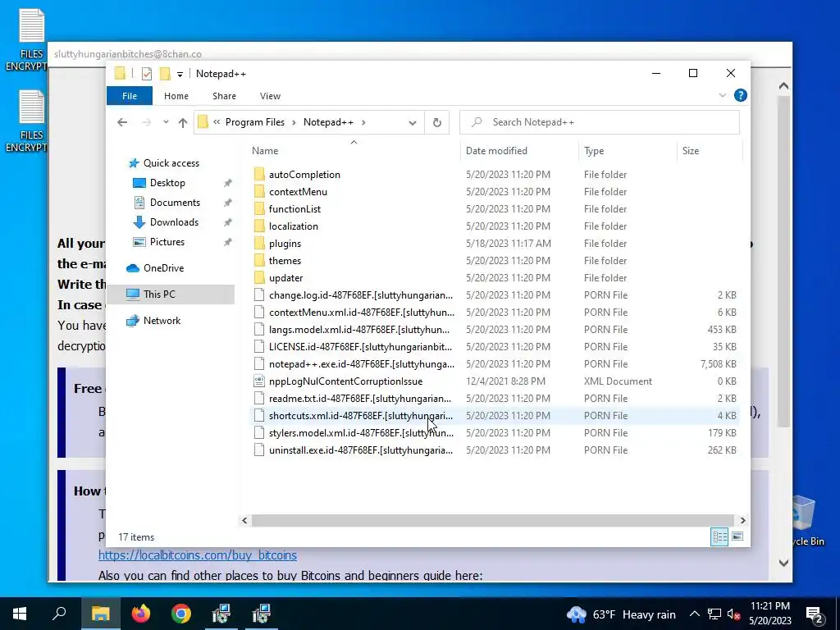840x630 pixels.
Task: Open localbitcoins.com link in ransom note window
Action: [x=197, y=555]
